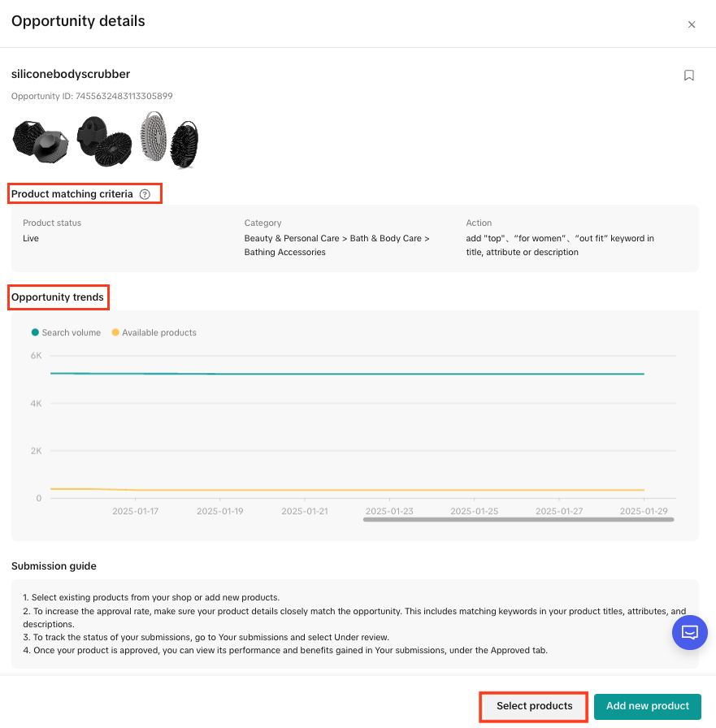The image size is (716, 728).
Task: Open the third gray scrubber thumbnail
Action: 169,140
